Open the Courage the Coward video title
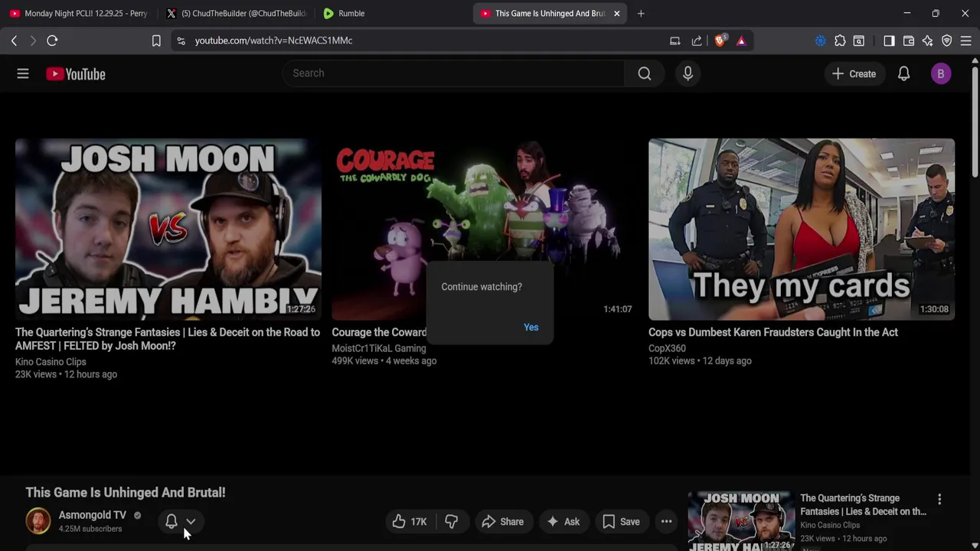 pos(379,332)
